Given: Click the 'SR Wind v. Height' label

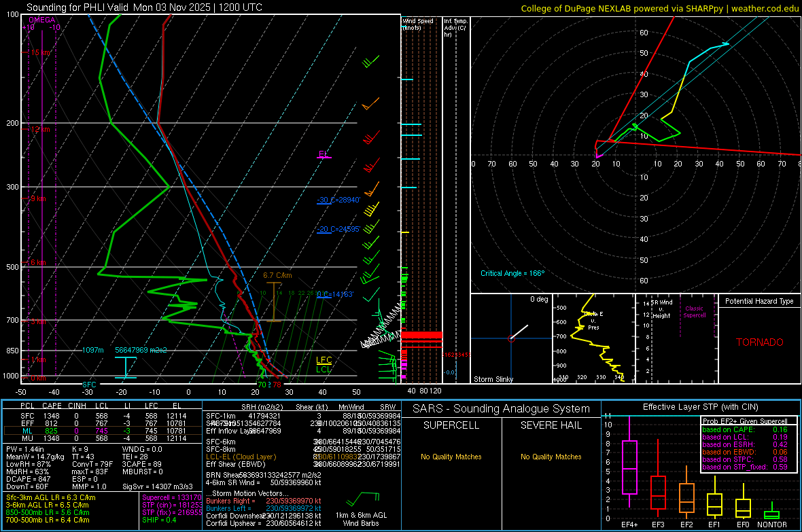Looking at the screenshot, I should [661, 309].
